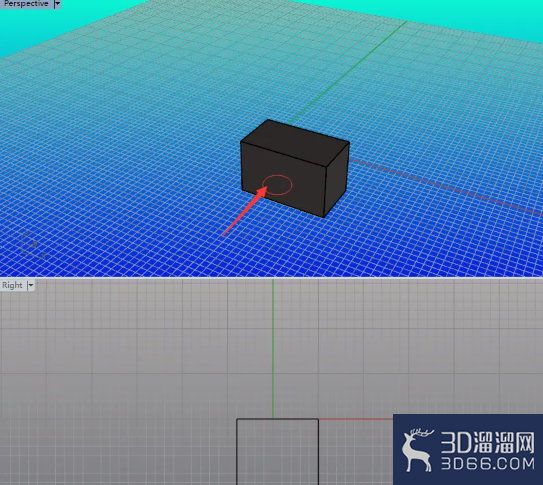The width and height of the screenshot is (543, 485).
Task: Select the box outline in Right viewport
Action: tap(277, 451)
